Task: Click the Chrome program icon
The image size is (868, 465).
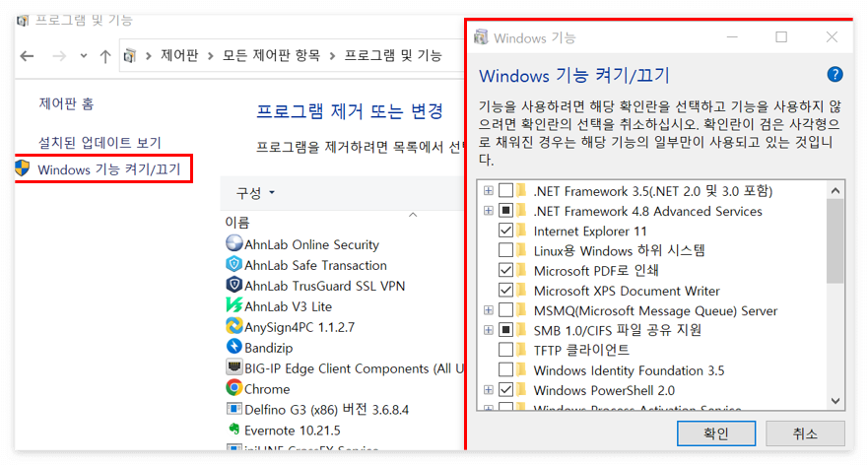Action: tap(234, 387)
